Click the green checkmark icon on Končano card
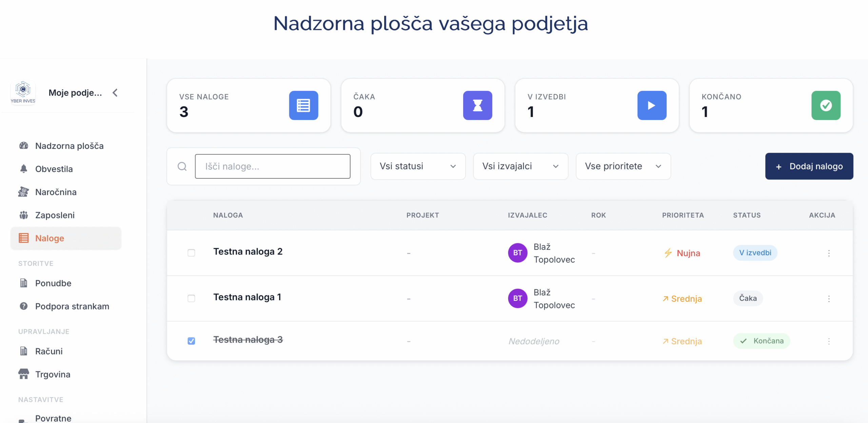The width and height of the screenshot is (868, 423). point(826,105)
